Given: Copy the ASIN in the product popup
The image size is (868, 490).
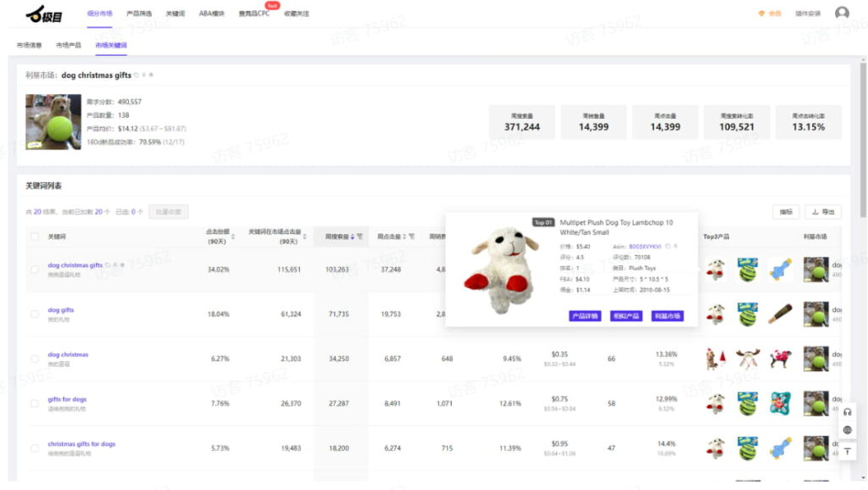Looking at the screenshot, I should tap(668, 247).
